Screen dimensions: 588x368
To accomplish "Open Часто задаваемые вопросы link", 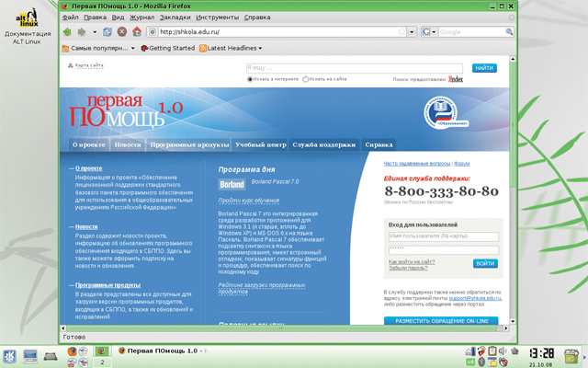I will [416, 164].
